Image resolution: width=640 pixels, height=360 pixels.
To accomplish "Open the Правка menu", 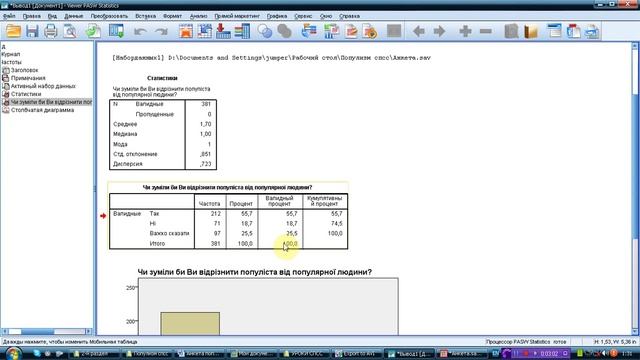I will tap(31, 16).
